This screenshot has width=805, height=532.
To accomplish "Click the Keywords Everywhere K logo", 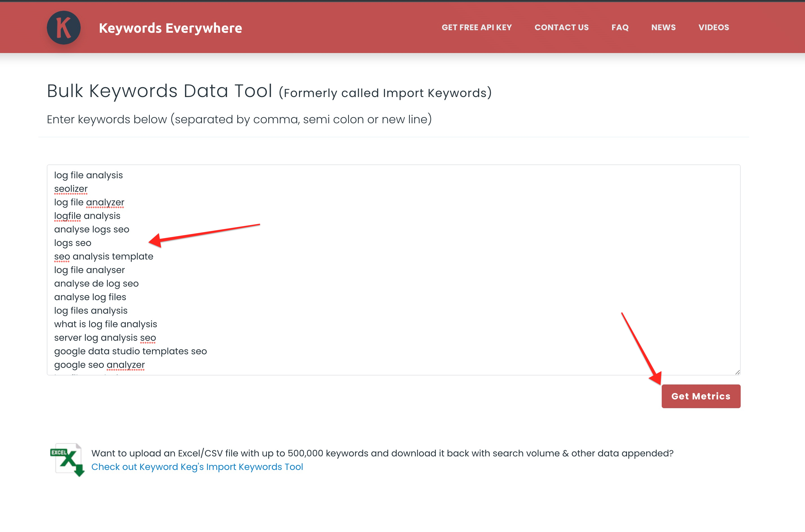I will tap(63, 28).
